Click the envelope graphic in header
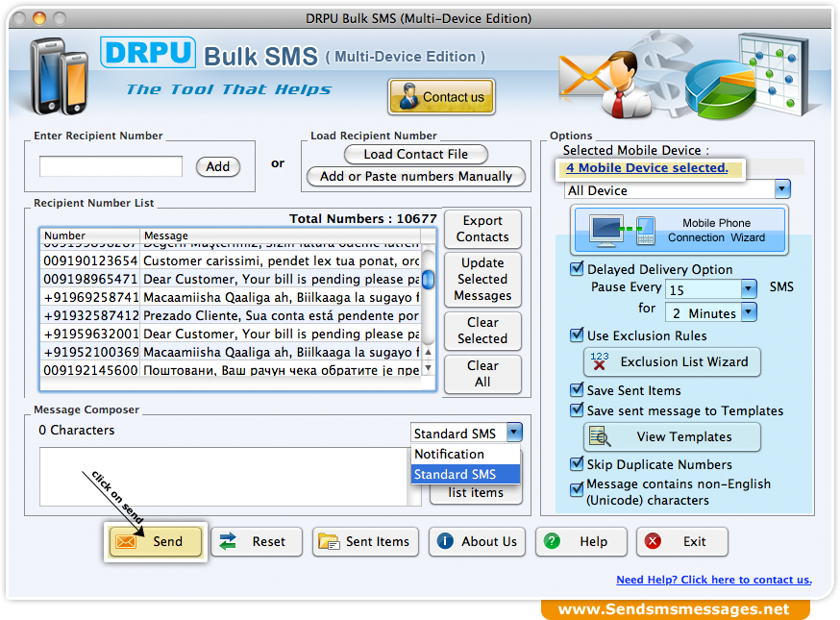Image resolution: width=840 pixels, height=620 pixels. [584, 76]
